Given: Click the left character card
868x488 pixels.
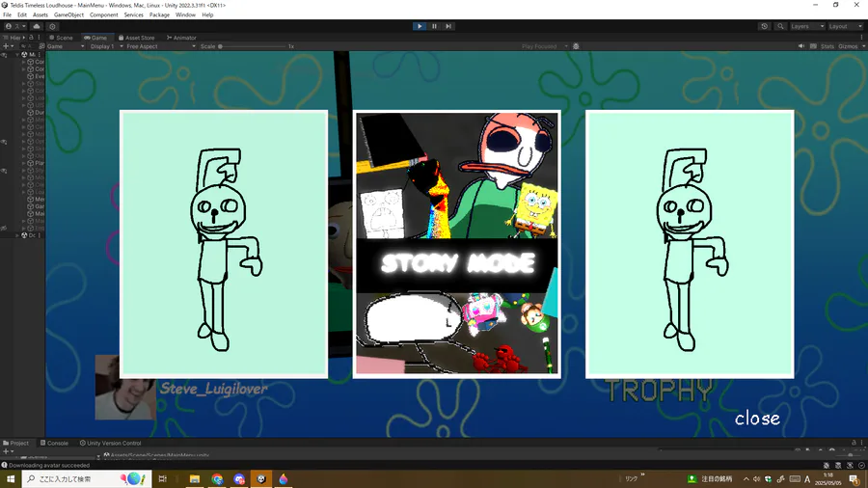Looking at the screenshot, I should pyautogui.click(x=224, y=244).
